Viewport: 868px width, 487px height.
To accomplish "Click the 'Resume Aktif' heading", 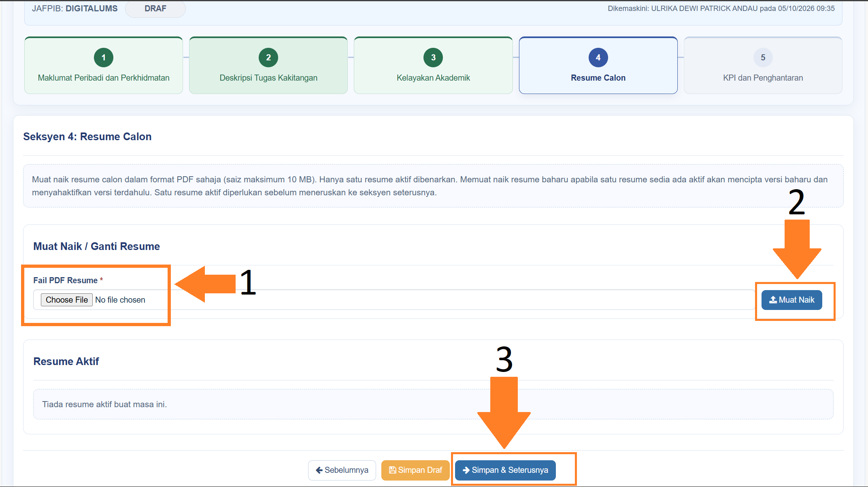I will click(66, 361).
